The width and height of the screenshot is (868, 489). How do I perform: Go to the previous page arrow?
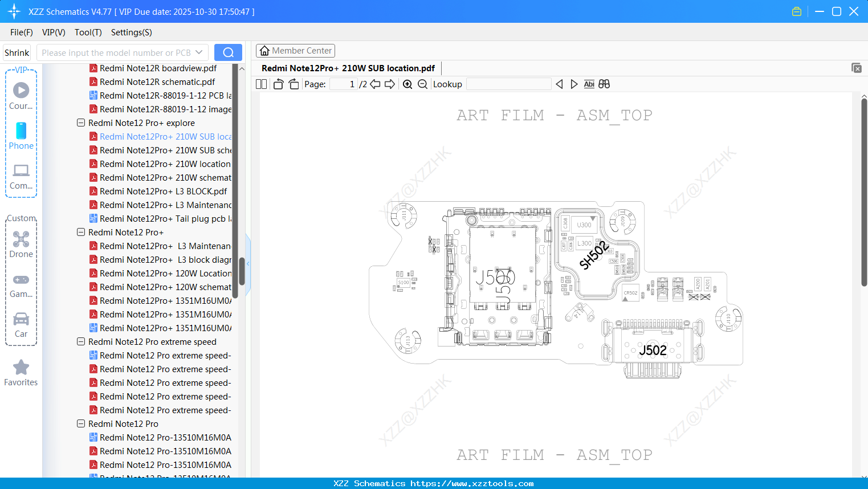coord(375,84)
